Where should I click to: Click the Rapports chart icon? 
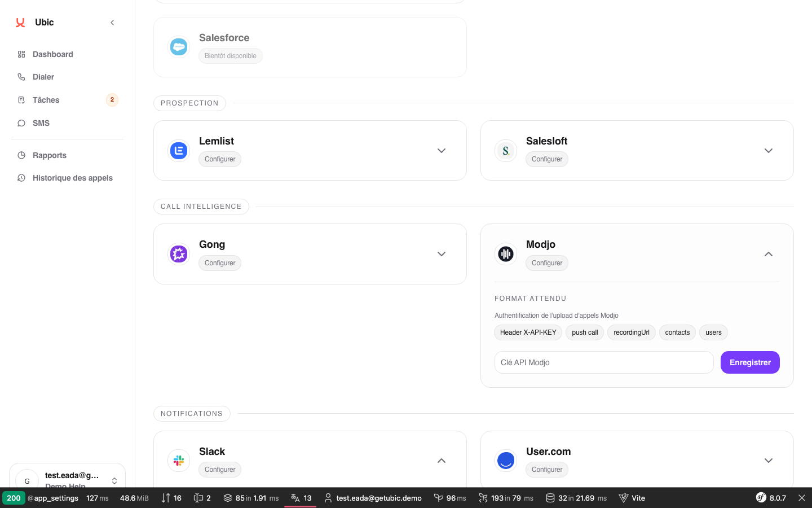(21, 155)
